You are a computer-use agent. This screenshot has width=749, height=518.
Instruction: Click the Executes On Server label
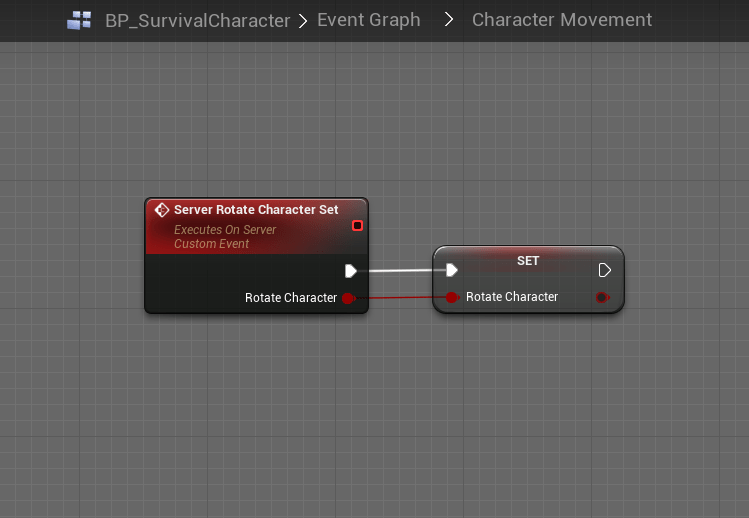pyautogui.click(x=225, y=230)
